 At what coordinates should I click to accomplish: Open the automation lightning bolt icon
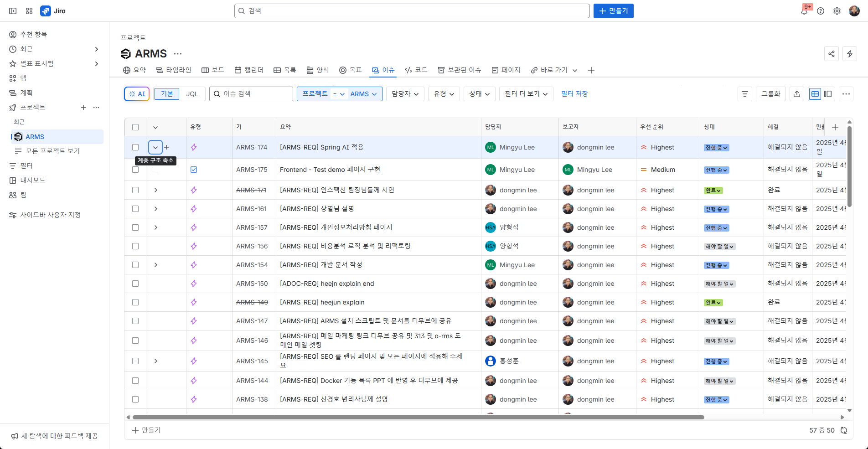click(x=850, y=54)
